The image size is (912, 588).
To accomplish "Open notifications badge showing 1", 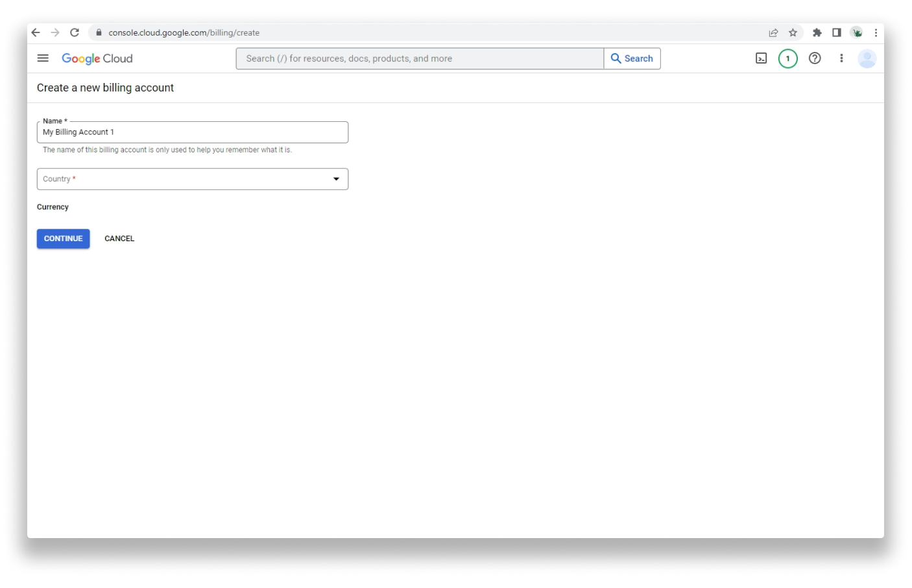I will [788, 58].
